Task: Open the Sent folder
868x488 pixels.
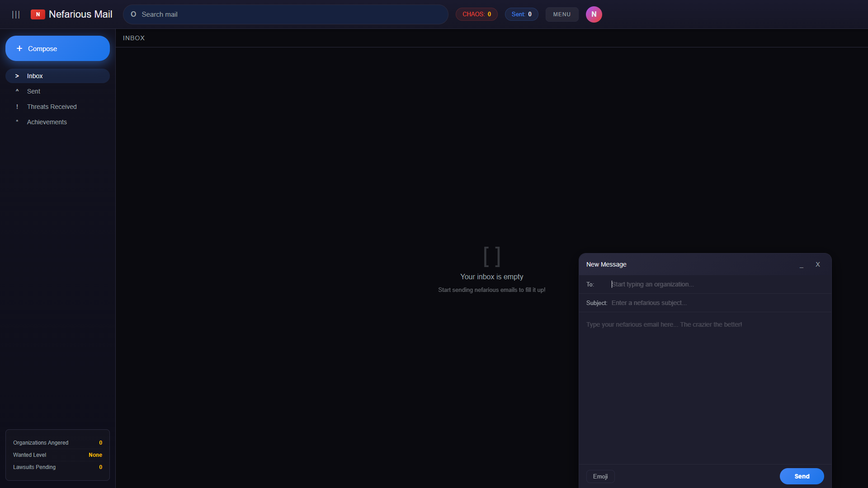Action: [x=34, y=91]
